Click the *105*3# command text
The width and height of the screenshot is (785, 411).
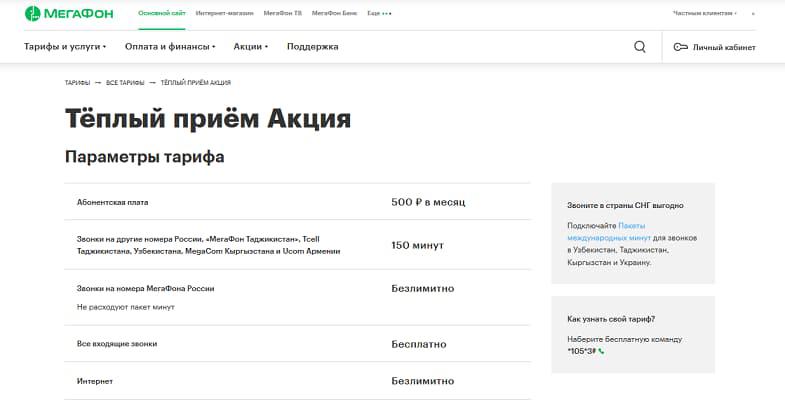[582, 351]
